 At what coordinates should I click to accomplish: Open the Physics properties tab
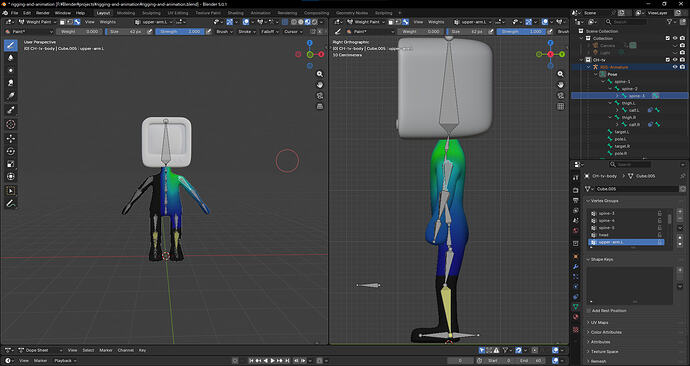pos(576,286)
